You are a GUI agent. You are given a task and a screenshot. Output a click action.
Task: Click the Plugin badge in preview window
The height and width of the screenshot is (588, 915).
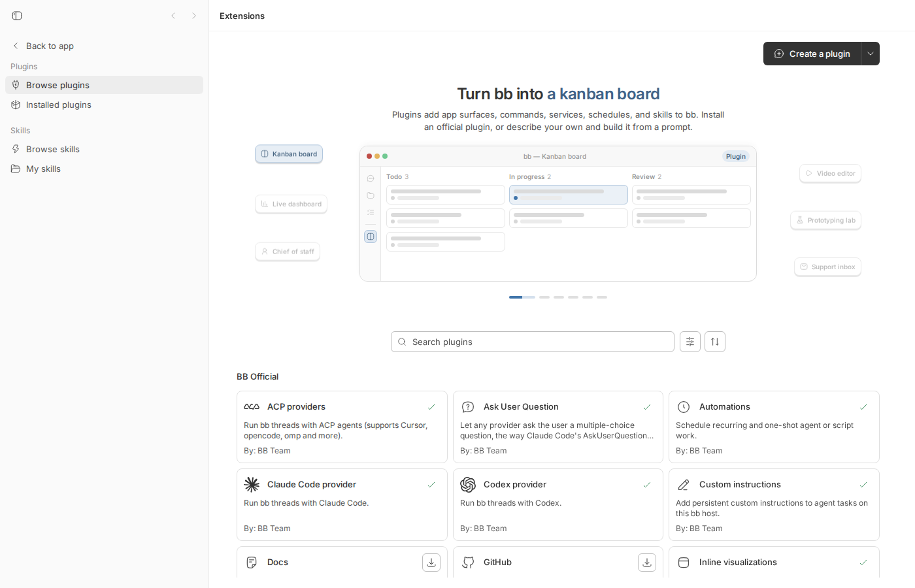736,157
